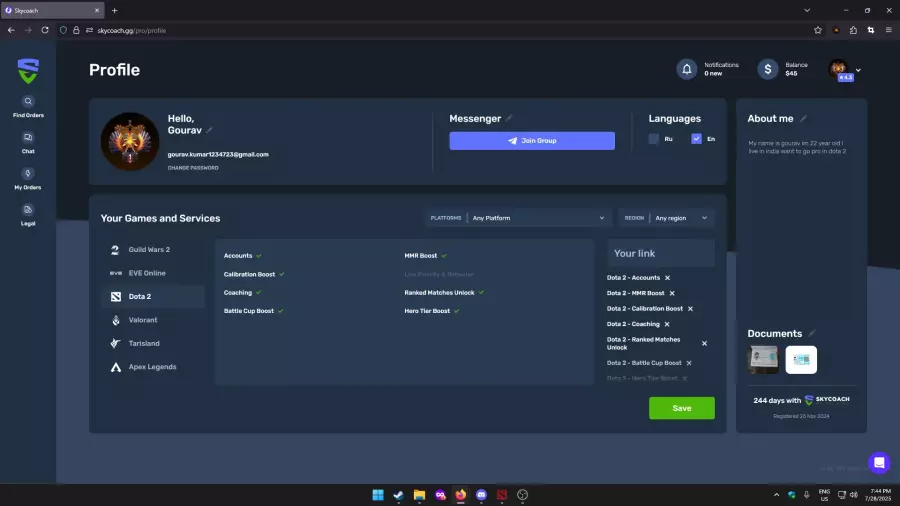Select Apex Legends in games list

tap(153, 367)
